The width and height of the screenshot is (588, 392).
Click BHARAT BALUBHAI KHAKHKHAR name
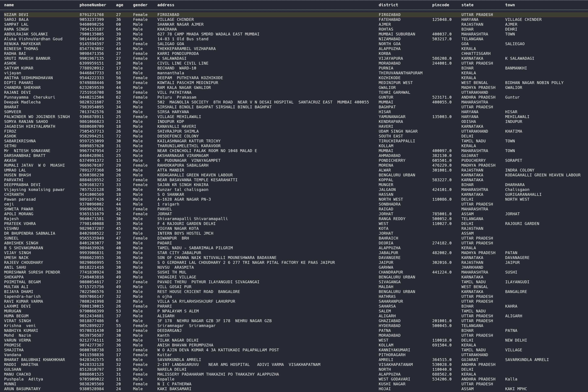click(34, 360)
